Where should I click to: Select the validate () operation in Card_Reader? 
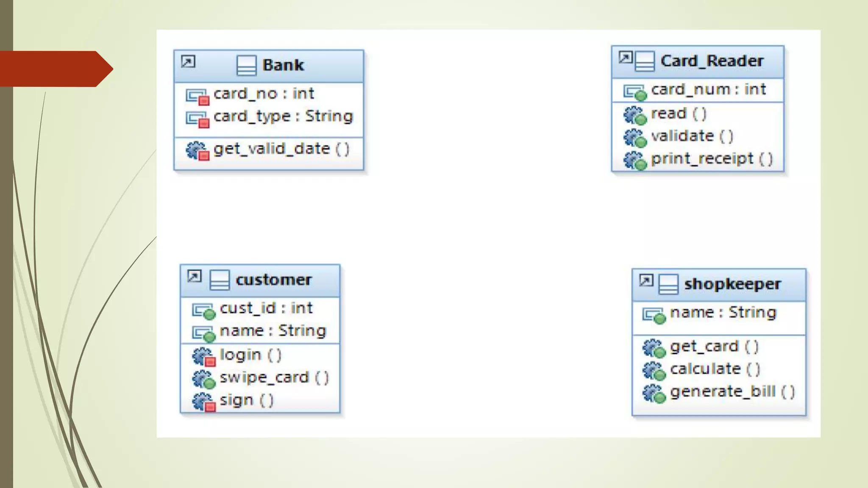pyautogui.click(x=692, y=136)
